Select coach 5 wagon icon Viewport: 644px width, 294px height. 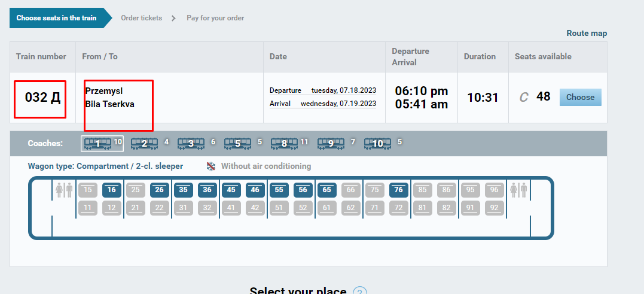(x=237, y=144)
